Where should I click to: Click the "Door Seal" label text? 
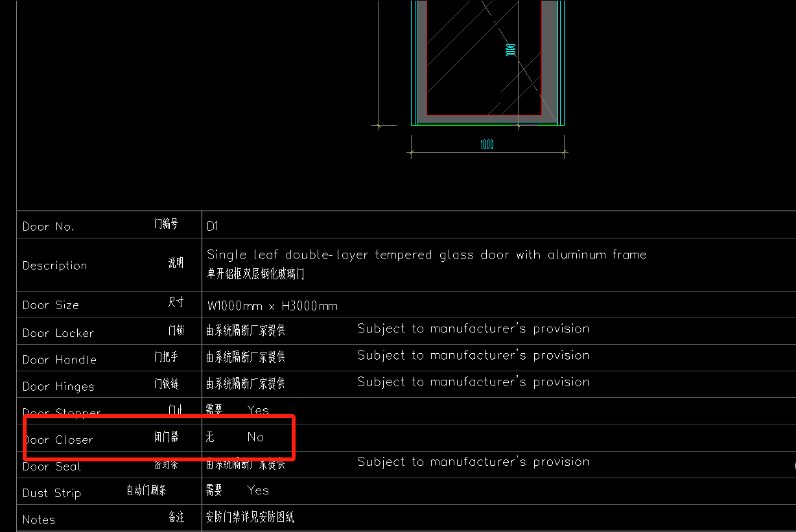click(52, 467)
